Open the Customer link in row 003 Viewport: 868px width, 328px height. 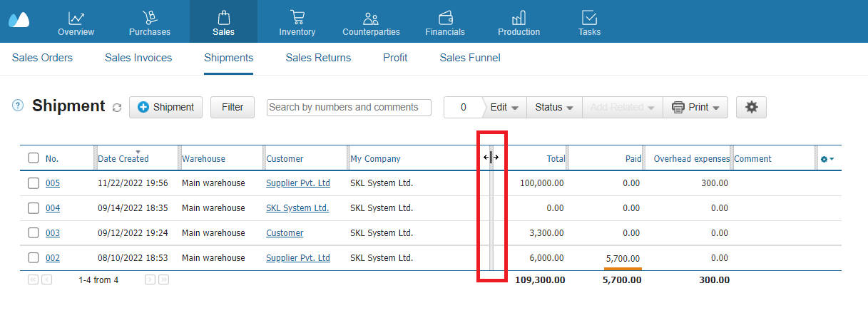coord(285,233)
